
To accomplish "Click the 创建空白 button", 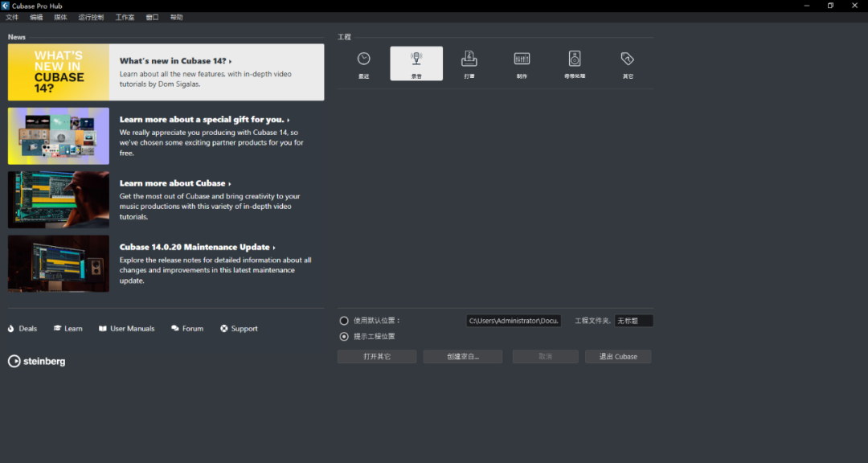I will click(x=463, y=356).
